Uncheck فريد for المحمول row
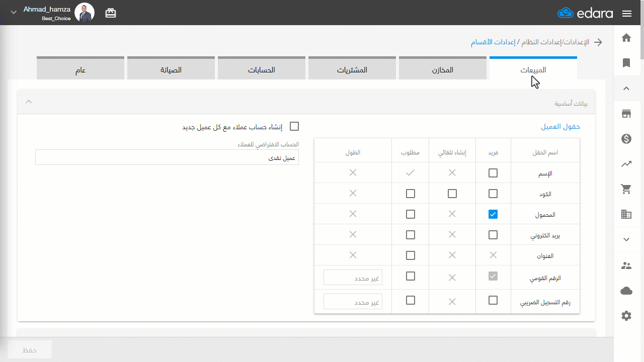 click(493, 214)
